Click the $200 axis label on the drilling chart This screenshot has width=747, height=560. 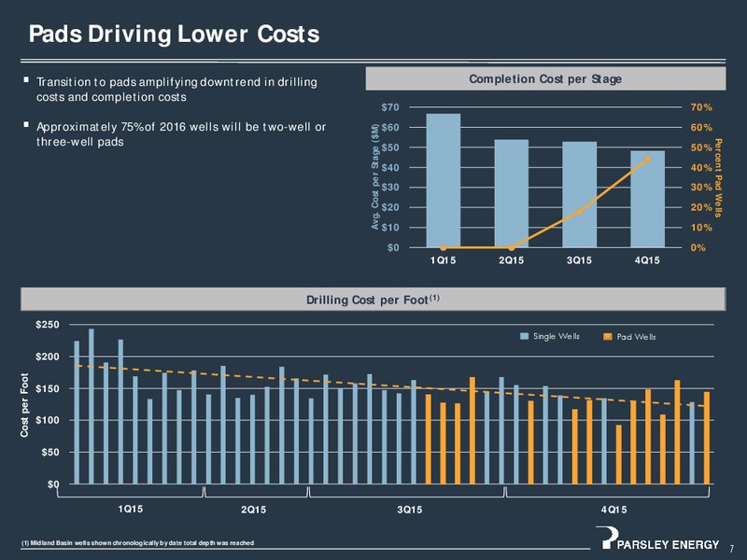coord(48,357)
